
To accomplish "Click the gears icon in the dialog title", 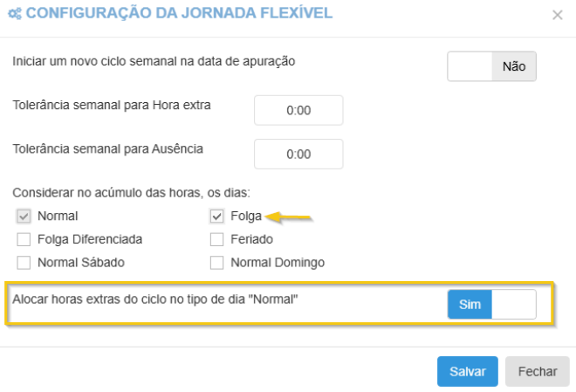I will click(14, 14).
